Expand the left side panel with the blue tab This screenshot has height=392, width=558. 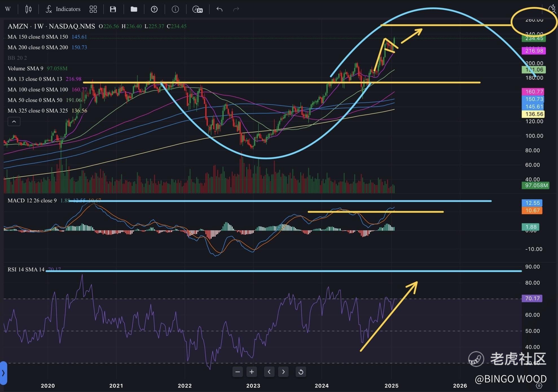coord(3,373)
